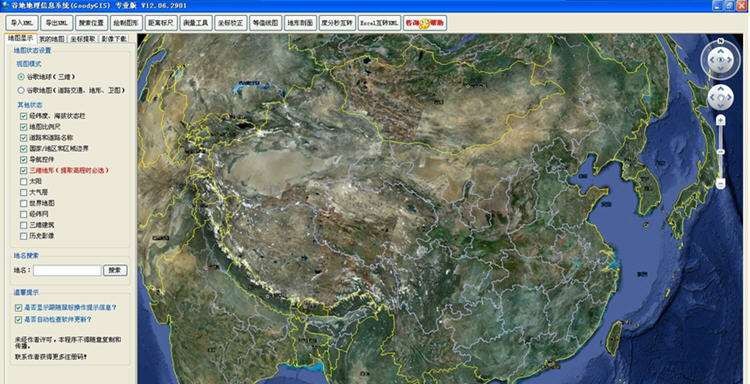Click the eye center of the look joystick
The height and width of the screenshot is (384, 750).
(720, 60)
